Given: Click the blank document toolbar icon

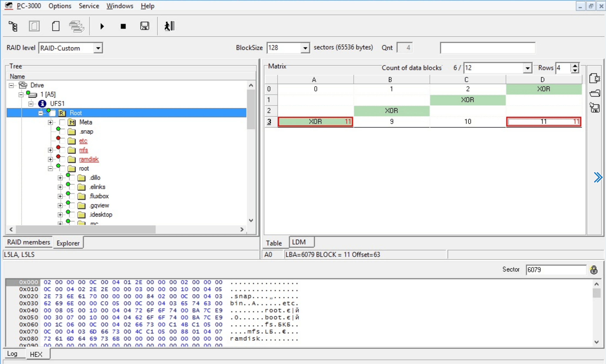Looking at the screenshot, I should point(56,26).
